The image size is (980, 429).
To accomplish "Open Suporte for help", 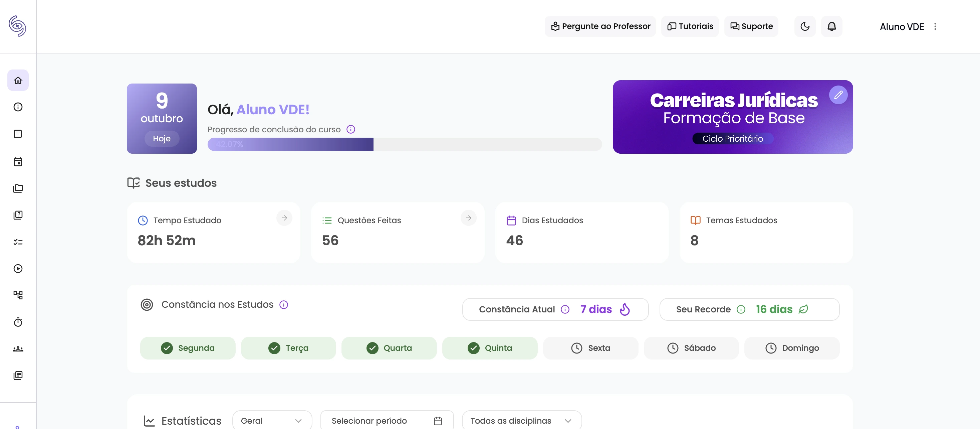I will pyautogui.click(x=751, y=26).
